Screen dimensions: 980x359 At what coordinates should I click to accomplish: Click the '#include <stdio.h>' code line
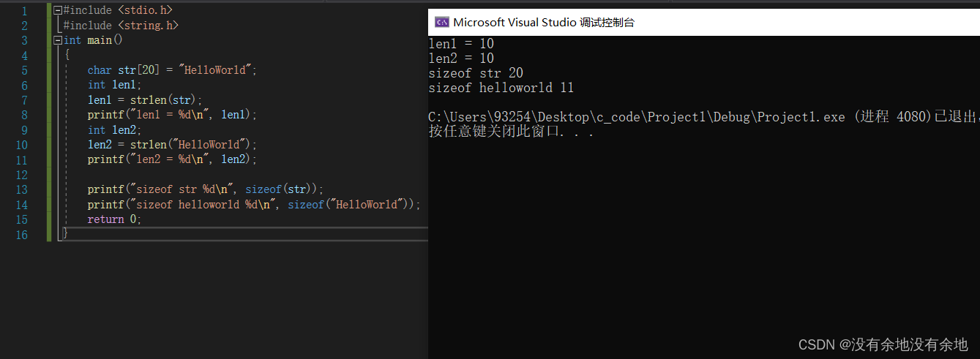pyautogui.click(x=118, y=11)
